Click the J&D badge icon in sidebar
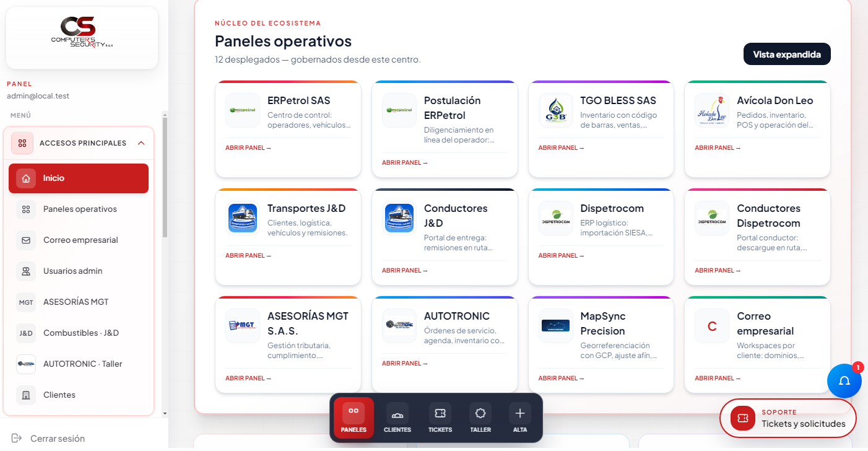This screenshot has height=451, width=868. coord(26,333)
